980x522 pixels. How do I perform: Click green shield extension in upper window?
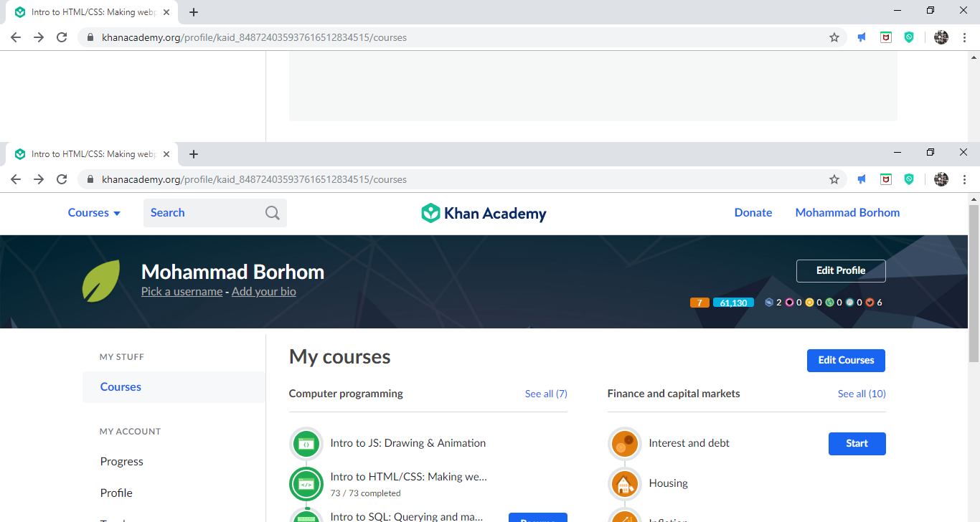pos(909,37)
